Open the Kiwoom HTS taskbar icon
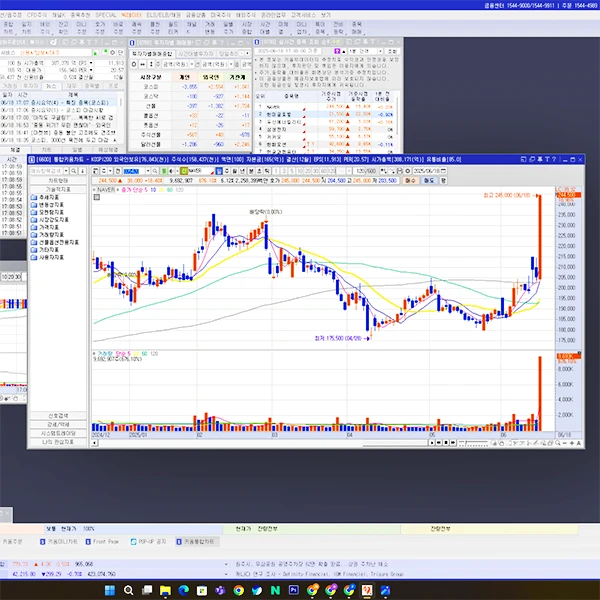Image resolution: width=600 pixels, height=600 pixels. point(367,590)
